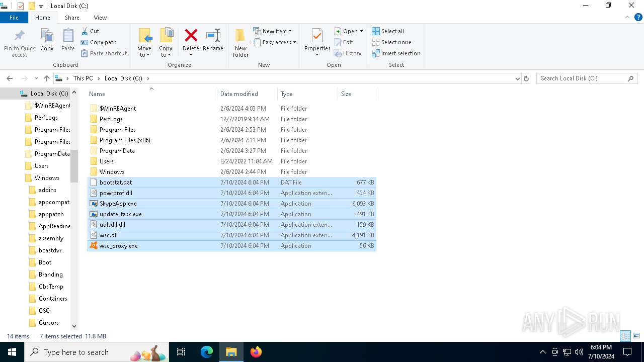Sort files by the Name column
The height and width of the screenshot is (362, 644).
[151, 94]
